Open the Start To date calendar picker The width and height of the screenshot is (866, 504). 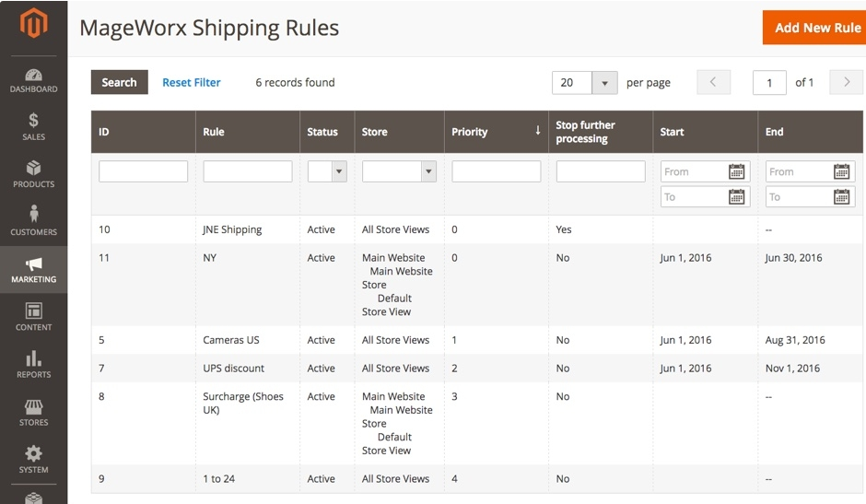(736, 197)
